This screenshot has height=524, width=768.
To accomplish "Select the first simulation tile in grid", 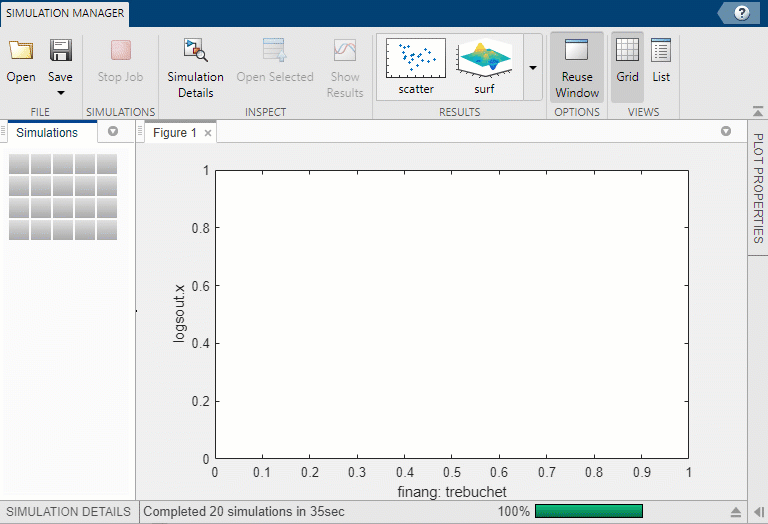I will coord(19,164).
